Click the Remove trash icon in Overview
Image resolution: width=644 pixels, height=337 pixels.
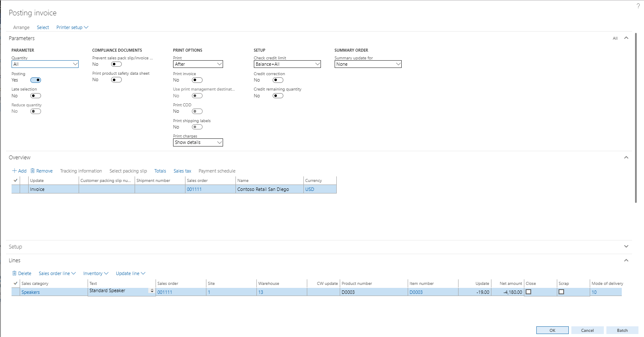coord(32,171)
